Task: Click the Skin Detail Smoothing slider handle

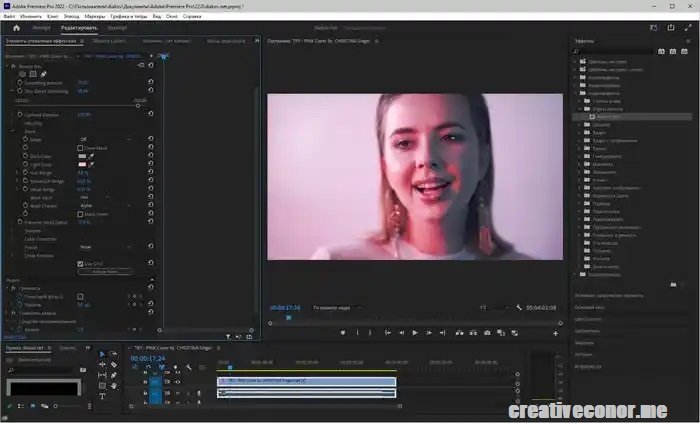Action: click(138, 106)
